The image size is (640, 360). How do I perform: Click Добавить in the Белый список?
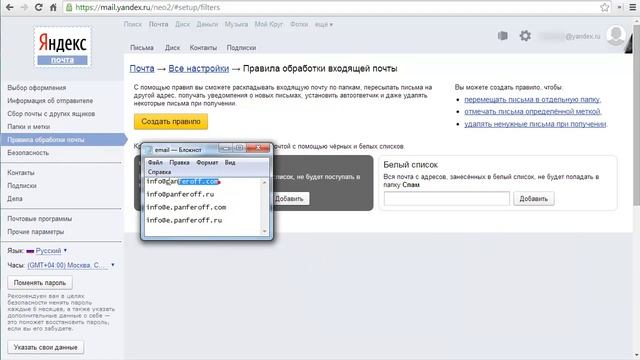533,199
